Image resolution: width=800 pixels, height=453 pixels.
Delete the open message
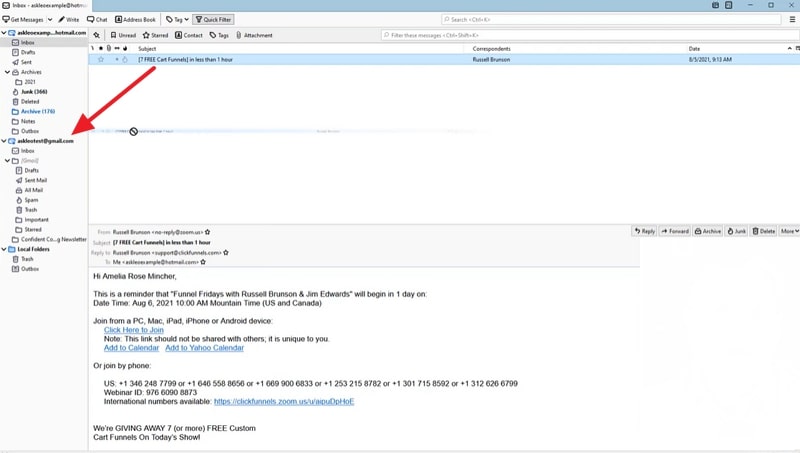point(764,231)
